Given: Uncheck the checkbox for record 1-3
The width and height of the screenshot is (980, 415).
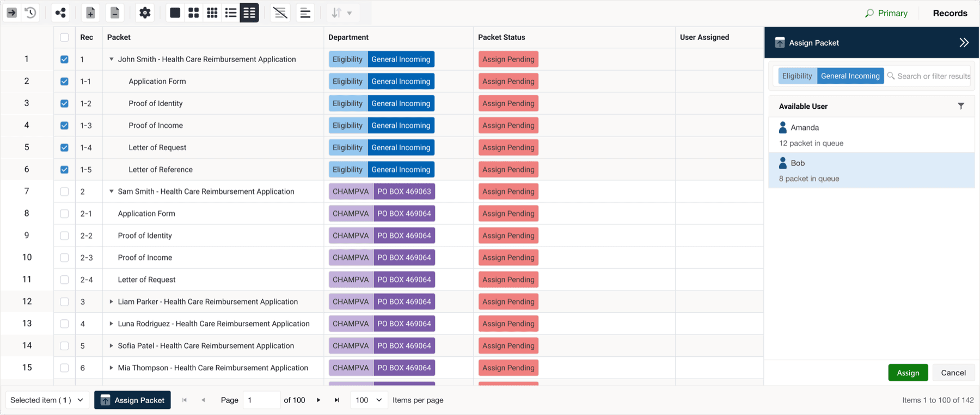Looking at the screenshot, I should [x=64, y=125].
